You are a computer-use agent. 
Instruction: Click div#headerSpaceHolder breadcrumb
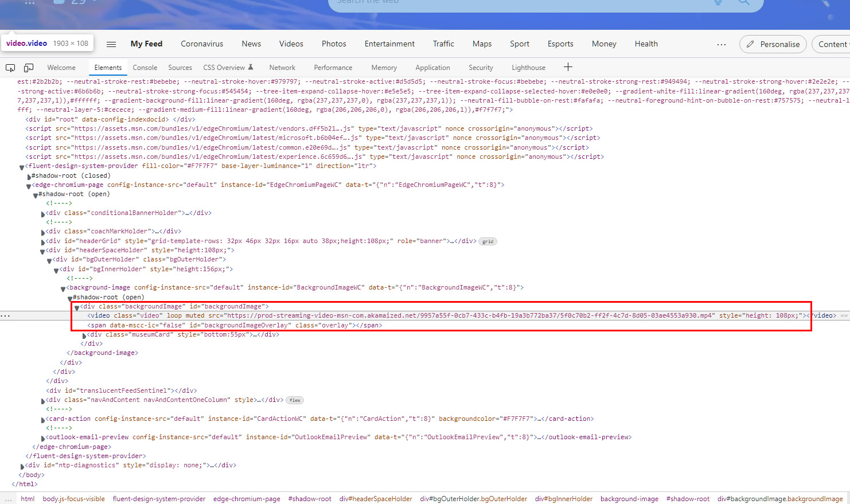[376, 499]
